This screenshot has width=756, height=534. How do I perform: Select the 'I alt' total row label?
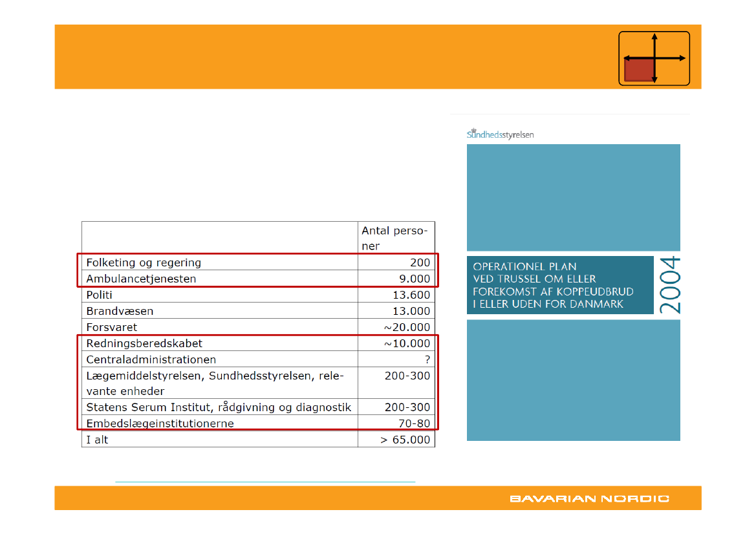pos(98,440)
